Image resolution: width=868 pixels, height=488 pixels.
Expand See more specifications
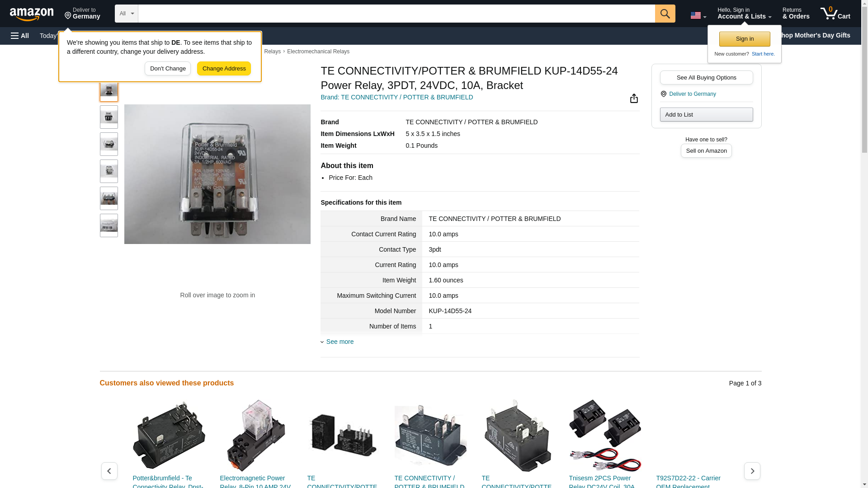click(x=339, y=342)
